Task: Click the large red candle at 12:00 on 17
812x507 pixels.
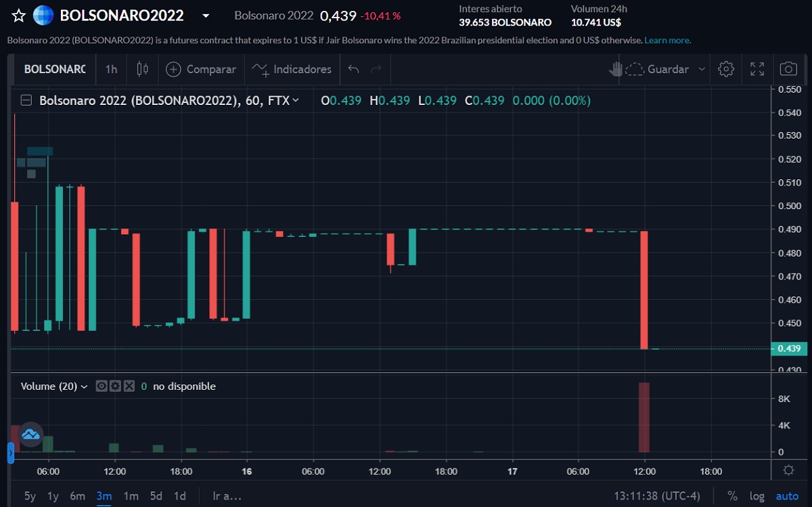Action: coord(644,290)
